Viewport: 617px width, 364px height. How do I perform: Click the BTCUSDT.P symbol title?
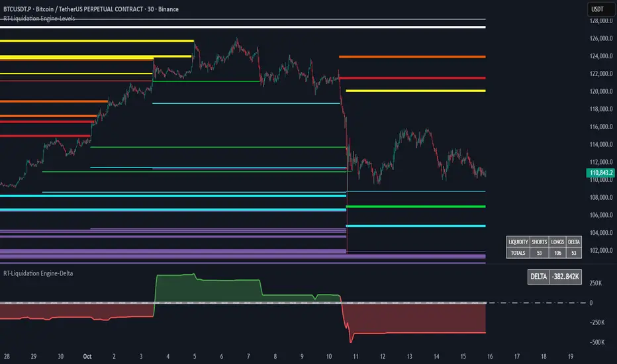[x=91, y=9]
